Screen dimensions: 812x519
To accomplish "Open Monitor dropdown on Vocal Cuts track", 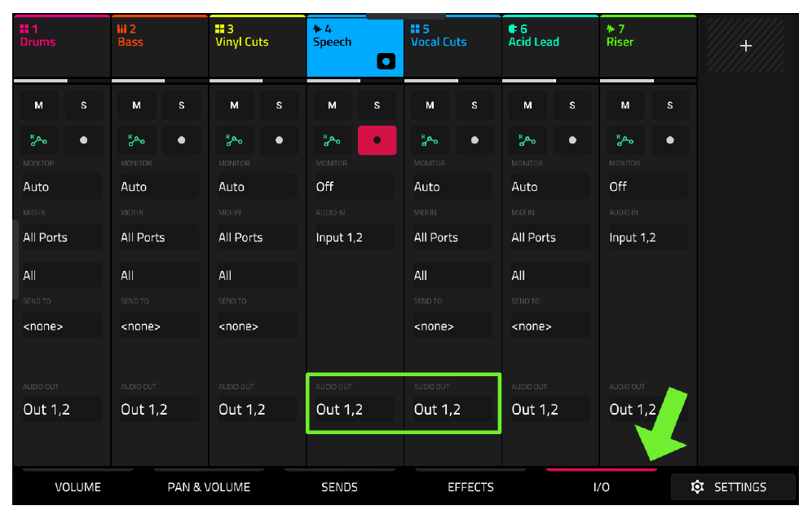I will pyautogui.click(x=452, y=186).
